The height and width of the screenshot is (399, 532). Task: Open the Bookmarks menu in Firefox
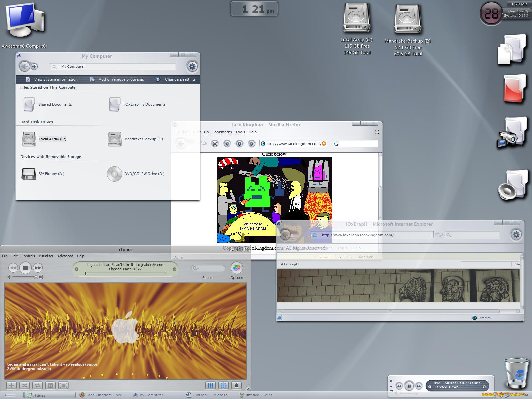(x=222, y=132)
